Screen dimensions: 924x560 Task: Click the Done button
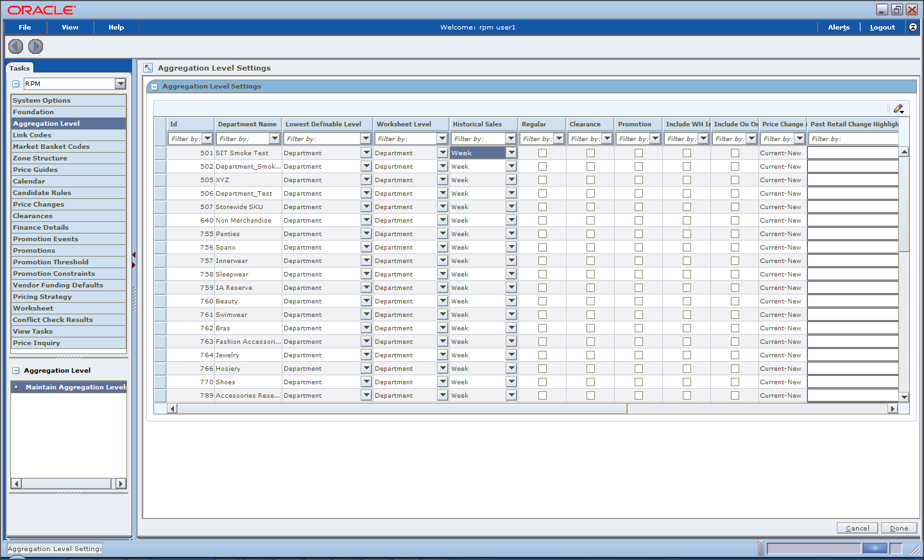coord(898,527)
